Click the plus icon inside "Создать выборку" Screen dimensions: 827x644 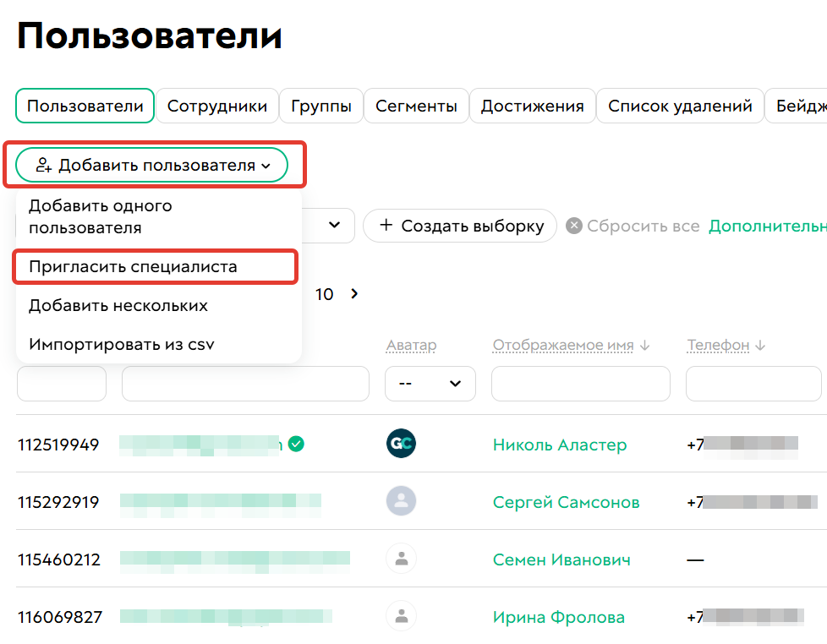386,226
